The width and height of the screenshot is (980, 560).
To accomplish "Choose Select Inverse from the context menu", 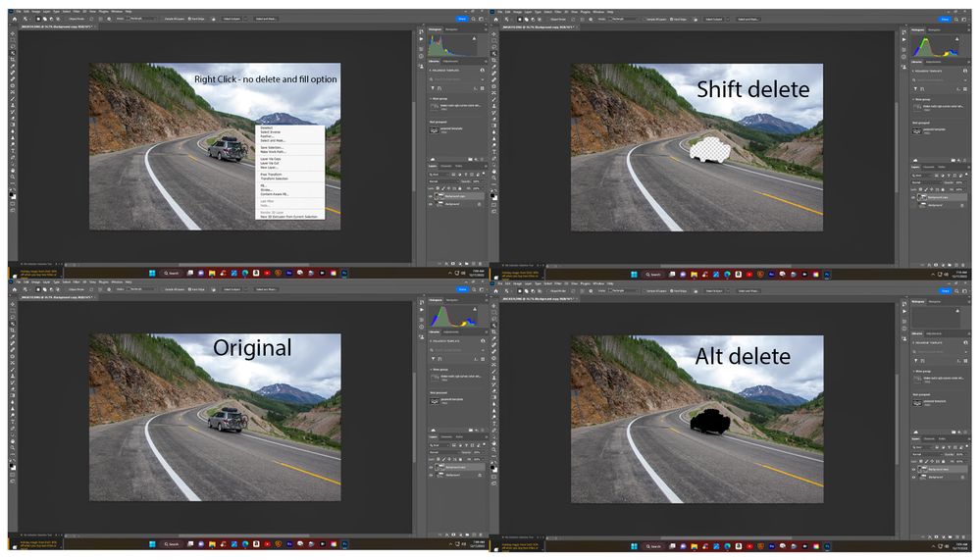I will (270, 131).
